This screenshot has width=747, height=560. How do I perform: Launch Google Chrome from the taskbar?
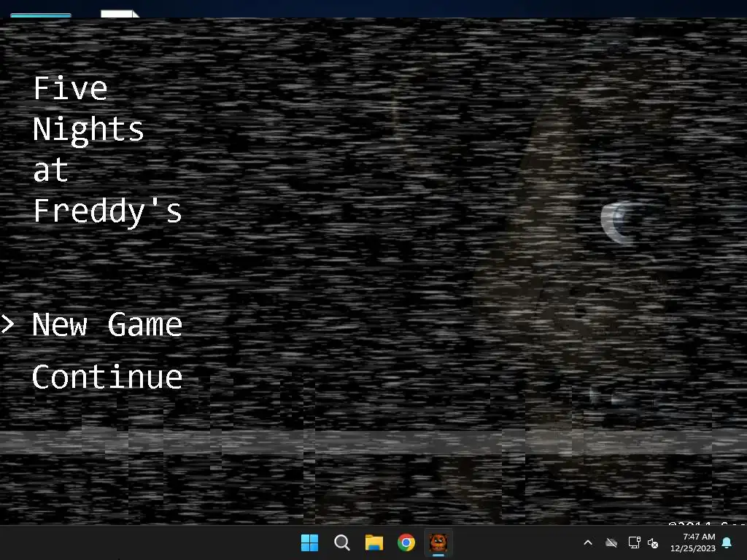406,542
